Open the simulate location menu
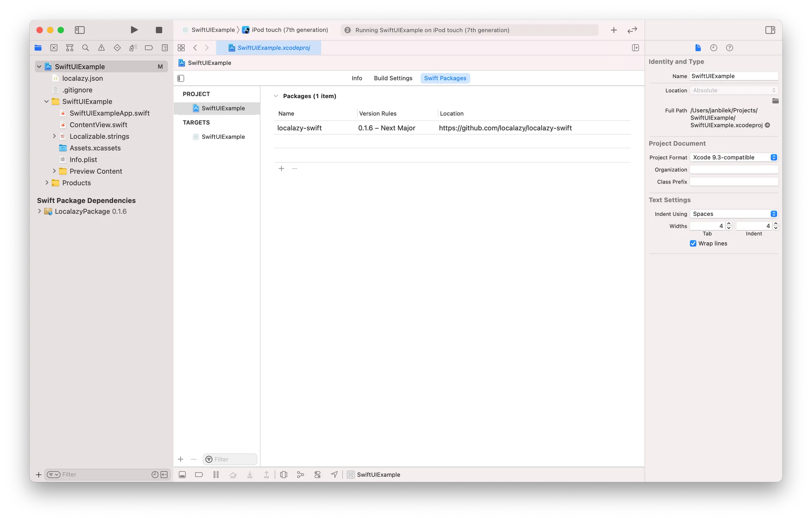Image resolution: width=812 pixels, height=521 pixels. (334, 474)
